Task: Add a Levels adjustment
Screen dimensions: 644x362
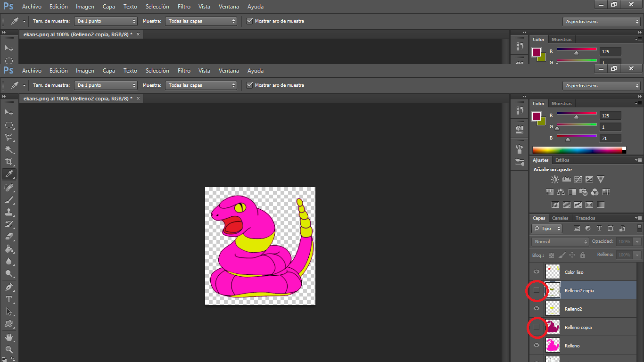Action: (x=566, y=180)
